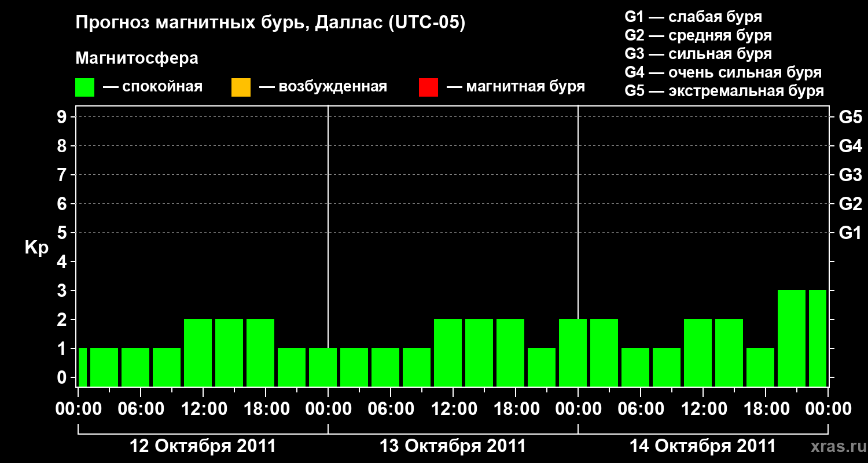Click the '06:00' tick label for 14 Октября
The image size is (868, 463).
tap(641, 409)
